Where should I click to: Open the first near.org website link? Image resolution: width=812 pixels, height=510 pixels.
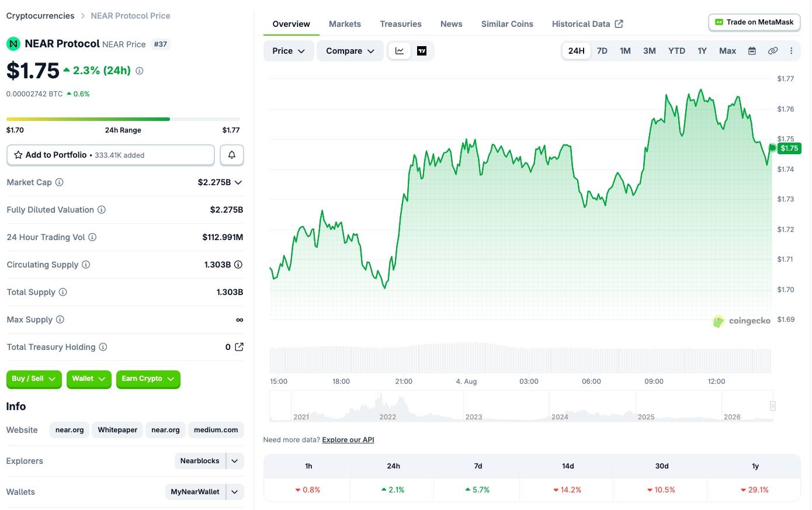(70, 430)
